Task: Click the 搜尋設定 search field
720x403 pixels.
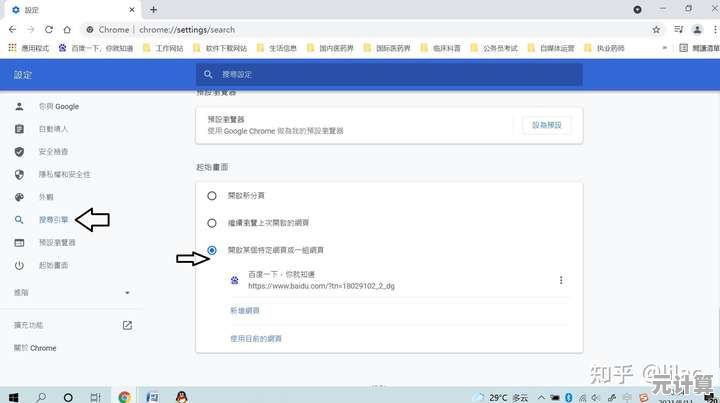Action: tap(389, 74)
